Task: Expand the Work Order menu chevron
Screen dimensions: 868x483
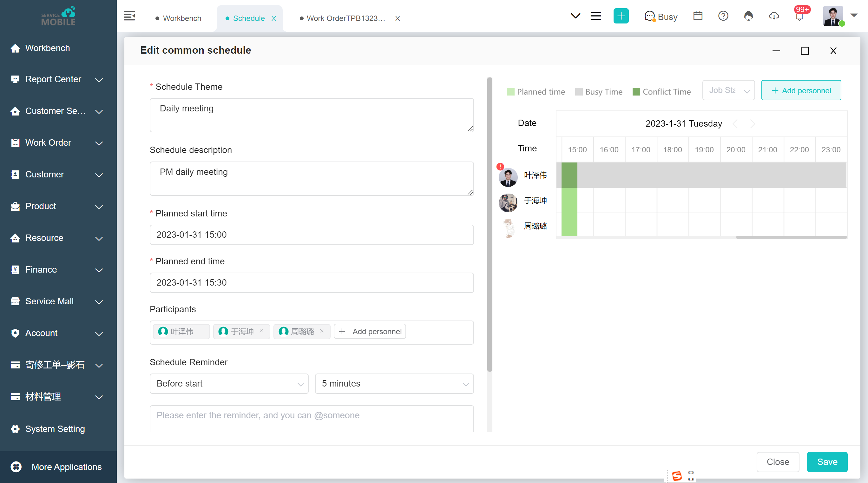Action: coord(99,143)
